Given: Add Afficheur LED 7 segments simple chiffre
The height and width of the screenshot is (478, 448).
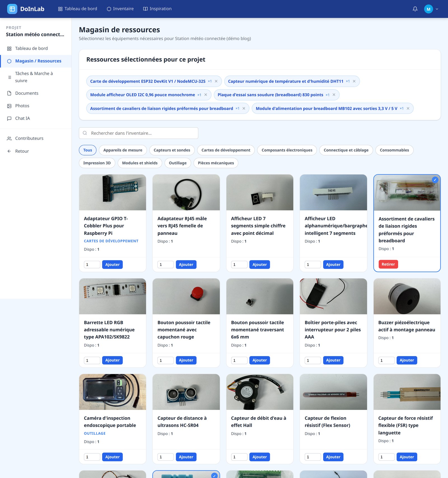Looking at the screenshot, I should click(x=260, y=264).
